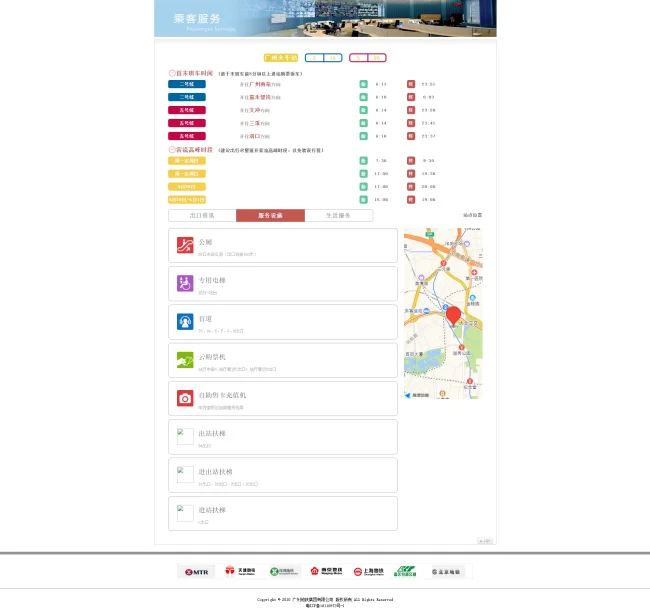Click the 专用电梯 facility card title
This screenshot has height=616, width=650.
[x=212, y=280]
